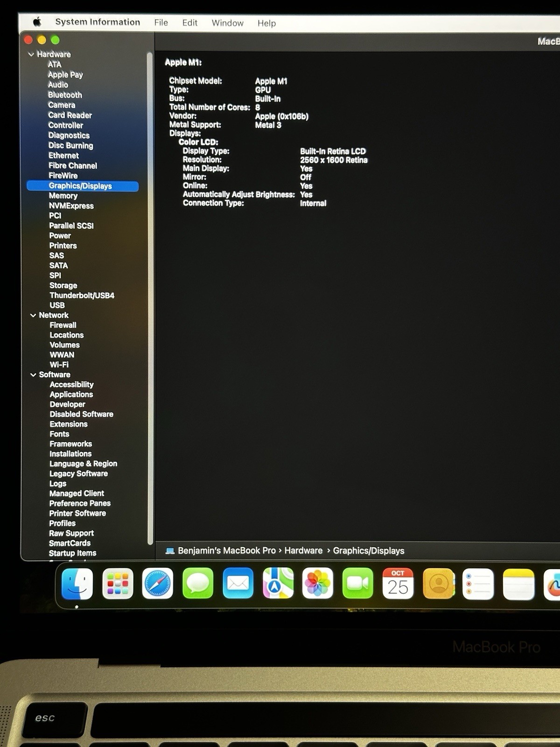This screenshot has width=560, height=747.
Task: Open Mail app in the Dock
Action: [238, 584]
